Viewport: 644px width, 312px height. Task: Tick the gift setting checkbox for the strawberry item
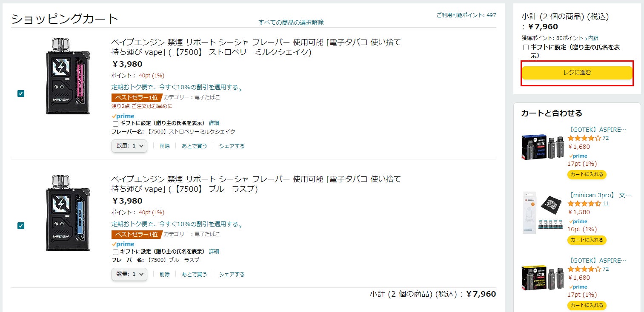click(x=115, y=124)
